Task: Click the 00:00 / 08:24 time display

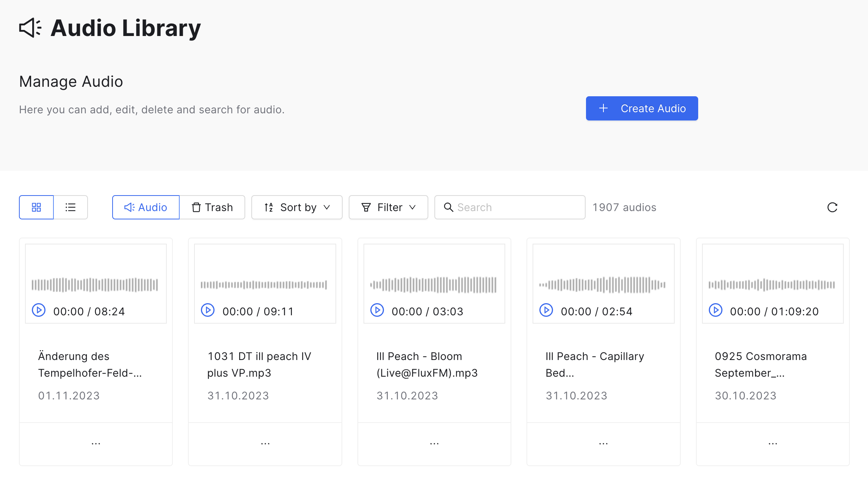Action: pos(89,312)
